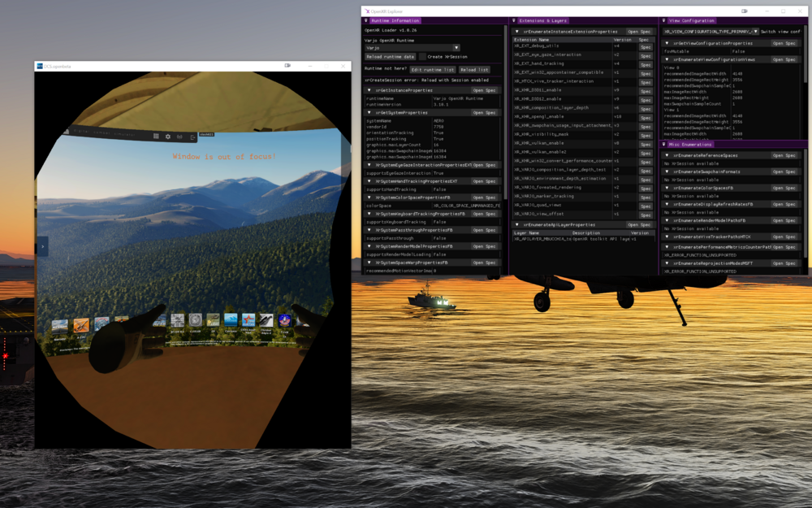Click the Runtime Information panel scrollbar

click(505, 111)
